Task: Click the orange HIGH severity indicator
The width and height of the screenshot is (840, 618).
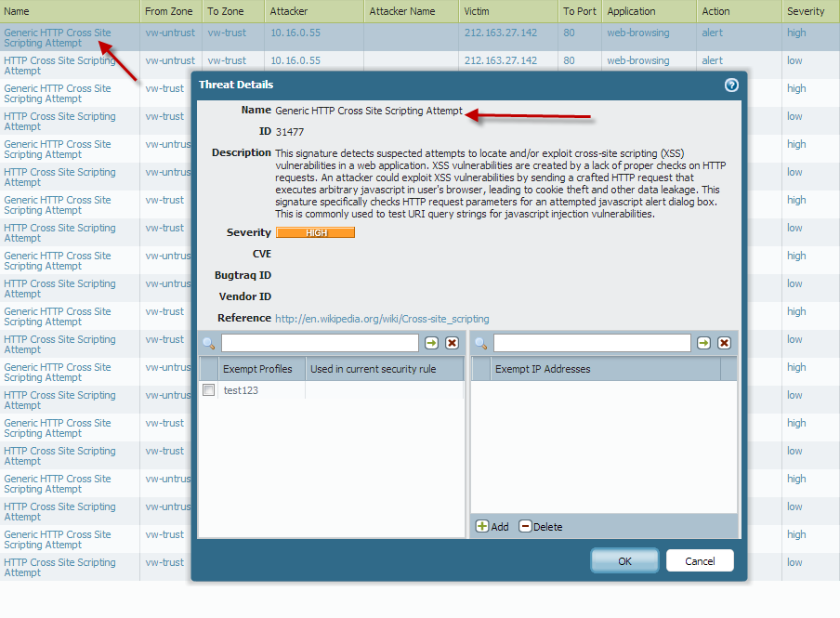Action: (x=316, y=232)
